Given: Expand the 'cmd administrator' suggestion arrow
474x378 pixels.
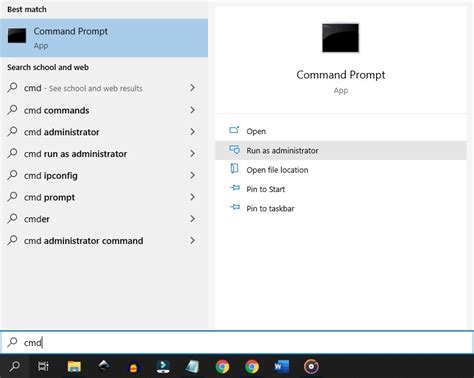Looking at the screenshot, I should pyautogui.click(x=192, y=132).
